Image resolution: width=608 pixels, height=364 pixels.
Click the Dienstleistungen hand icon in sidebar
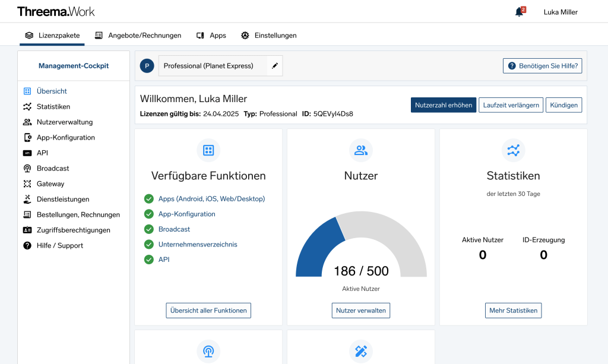[x=27, y=200]
